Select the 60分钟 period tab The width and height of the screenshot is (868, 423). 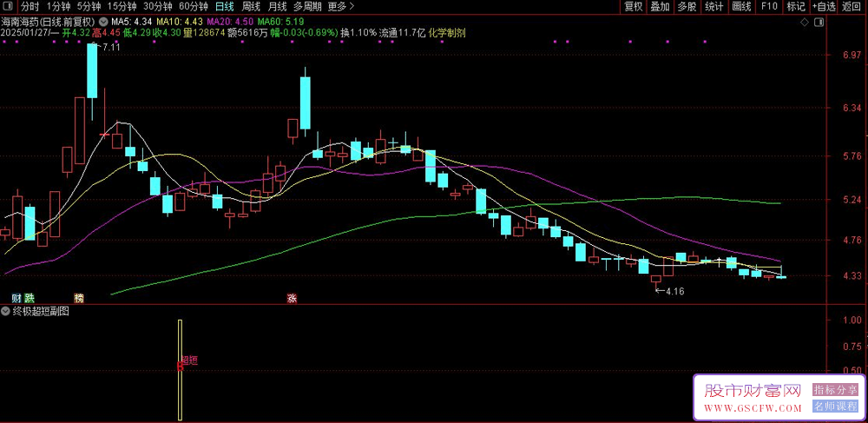coord(194,7)
